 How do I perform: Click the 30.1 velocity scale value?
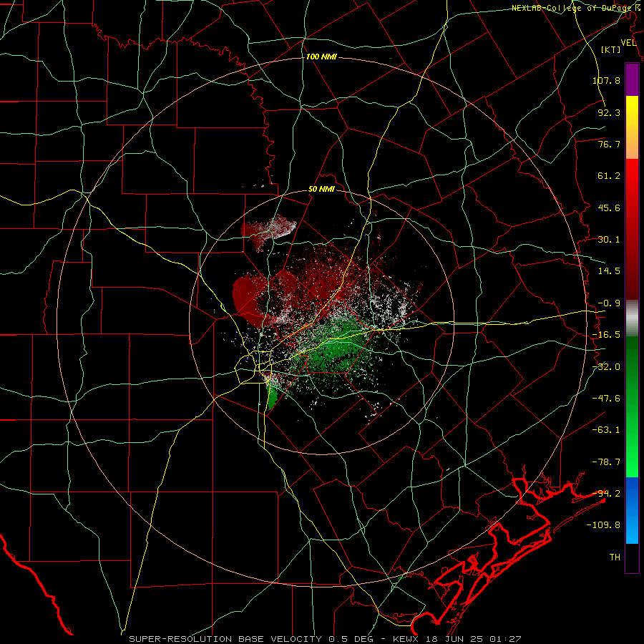[609, 240]
